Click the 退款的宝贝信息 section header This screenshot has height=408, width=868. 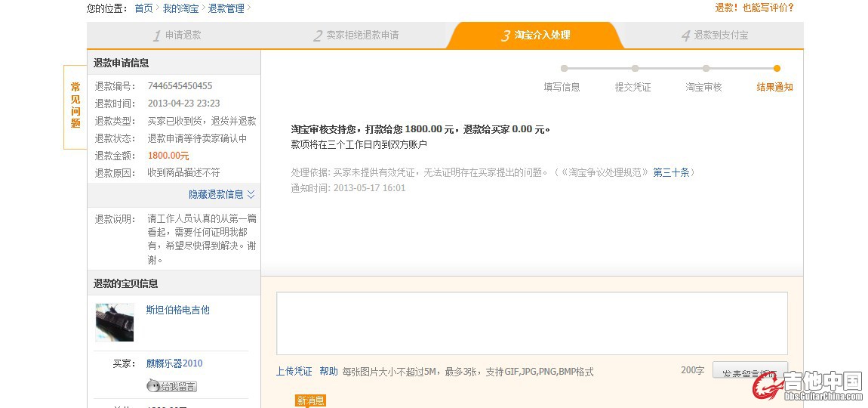(174, 283)
